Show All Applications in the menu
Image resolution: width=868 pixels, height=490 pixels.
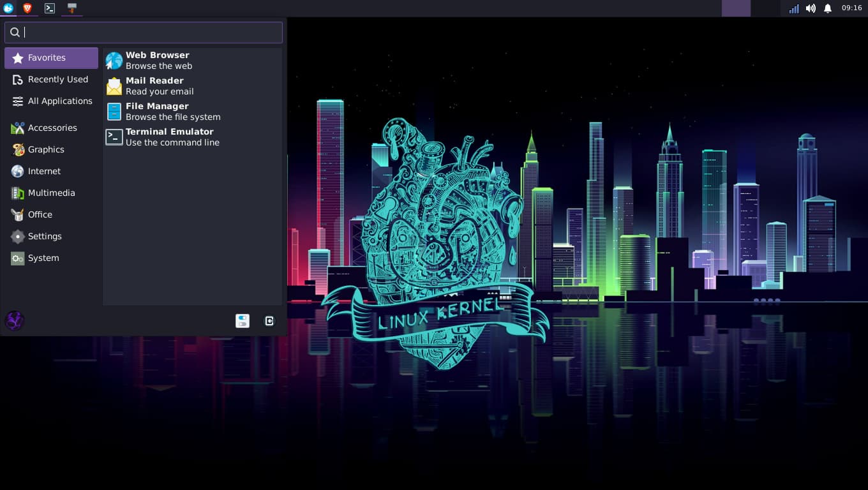(x=51, y=101)
